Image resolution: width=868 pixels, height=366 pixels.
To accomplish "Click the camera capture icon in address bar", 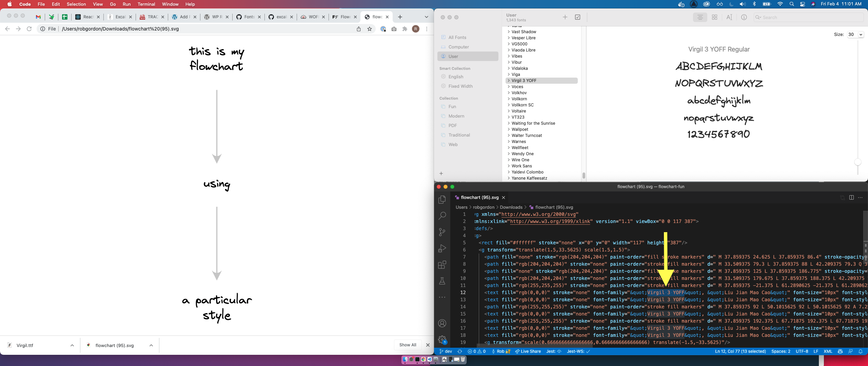I will coord(394,29).
